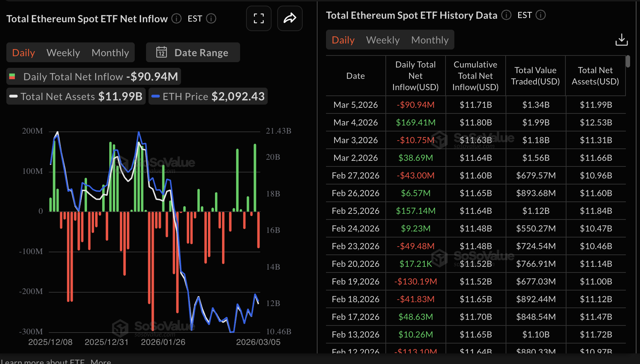Select the Mar 3,2026 date cell
The height and width of the screenshot is (364, 640).
tap(356, 140)
